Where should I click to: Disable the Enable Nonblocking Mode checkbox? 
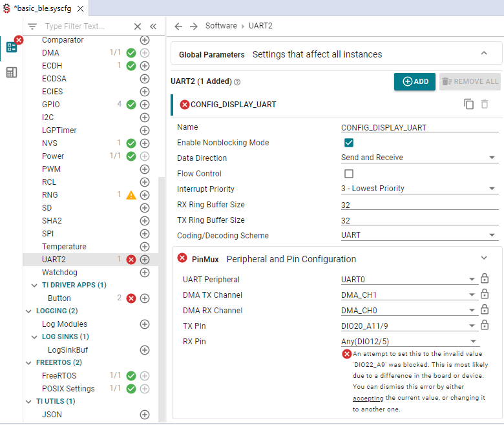point(349,143)
